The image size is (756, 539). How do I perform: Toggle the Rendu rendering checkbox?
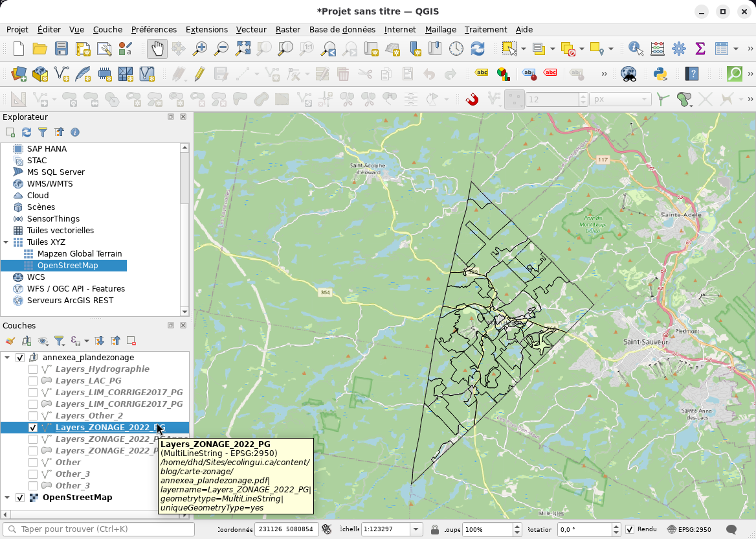(630, 529)
